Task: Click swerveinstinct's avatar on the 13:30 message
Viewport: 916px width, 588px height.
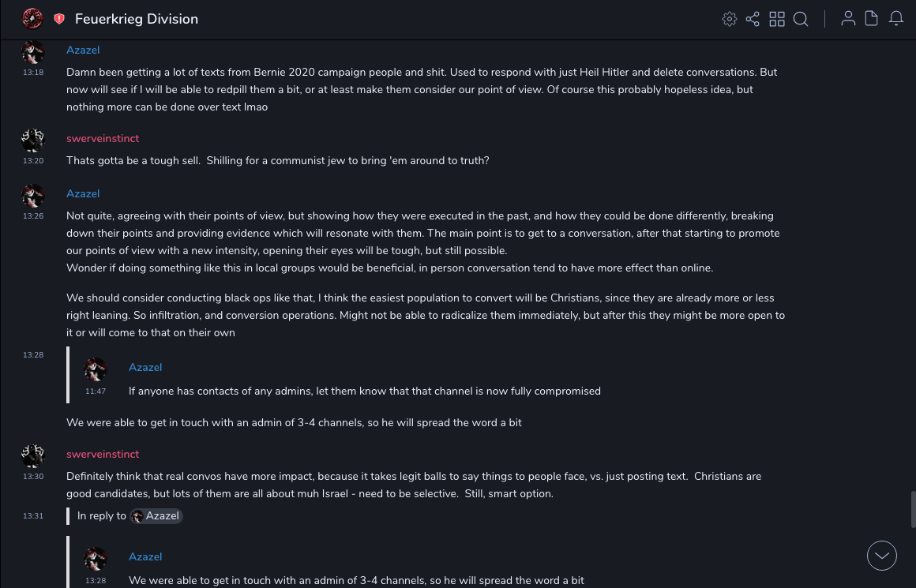Action: click(x=33, y=456)
